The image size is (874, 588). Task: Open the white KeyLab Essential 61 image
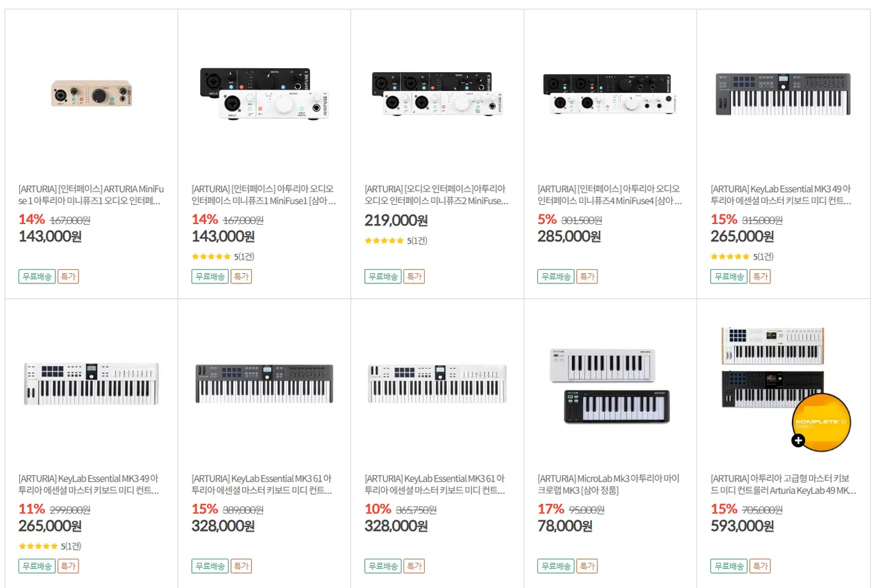437,382
